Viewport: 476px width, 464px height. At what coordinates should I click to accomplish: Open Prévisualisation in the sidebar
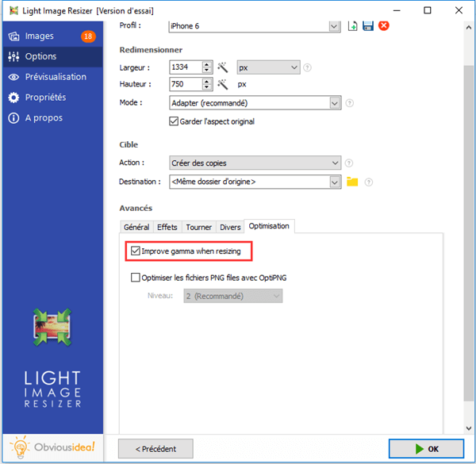[52, 77]
